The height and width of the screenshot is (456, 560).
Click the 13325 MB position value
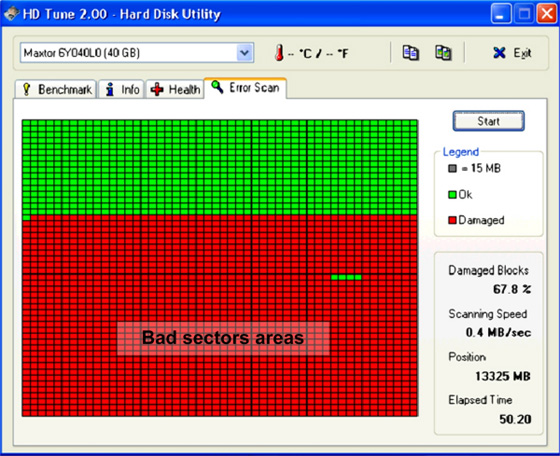pyautogui.click(x=502, y=376)
